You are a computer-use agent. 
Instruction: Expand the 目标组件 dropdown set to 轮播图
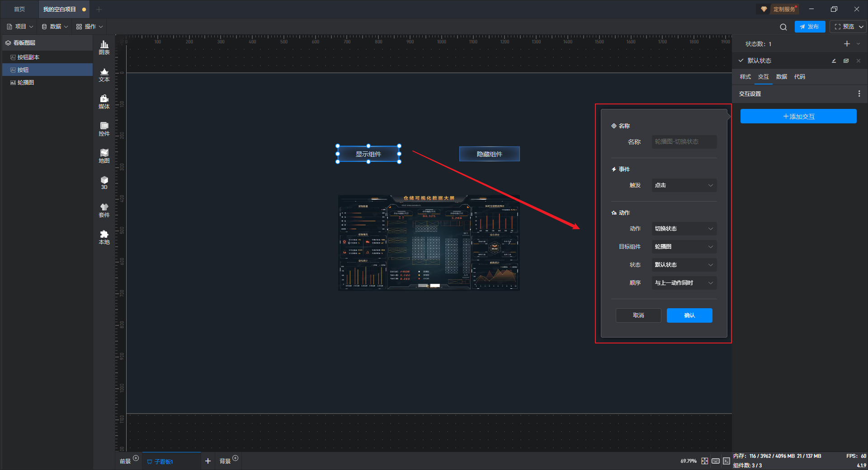coord(684,247)
